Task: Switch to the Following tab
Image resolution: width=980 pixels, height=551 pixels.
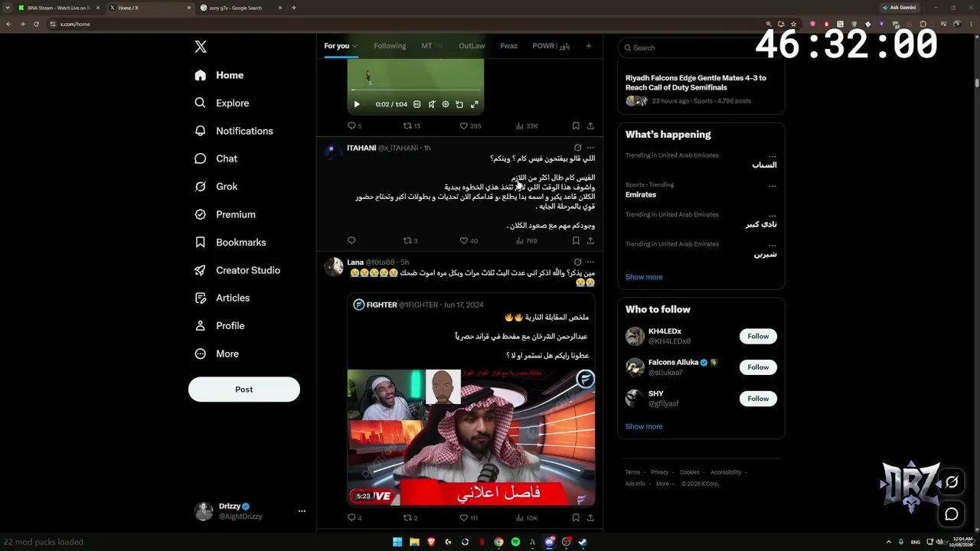Action: [390, 46]
